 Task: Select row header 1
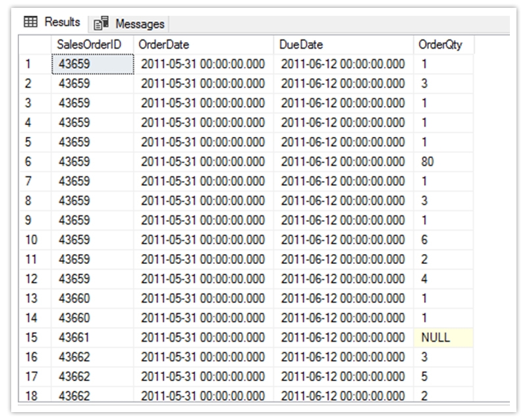[x=35, y=64]
